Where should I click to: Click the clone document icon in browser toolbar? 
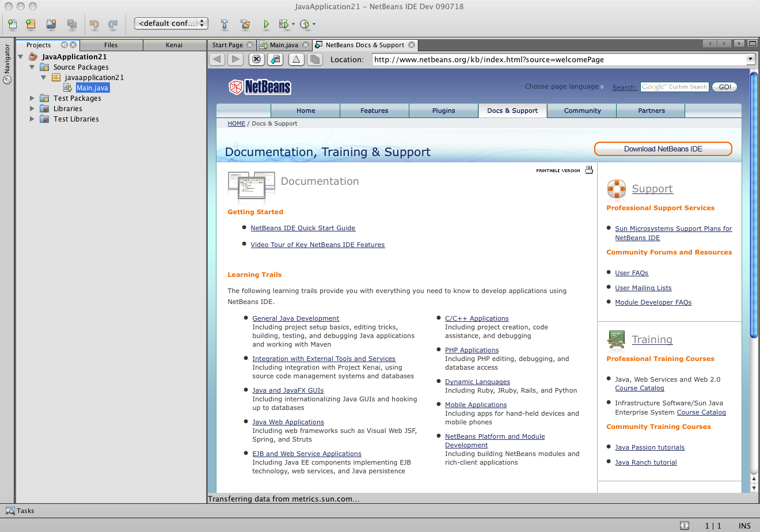314,59
